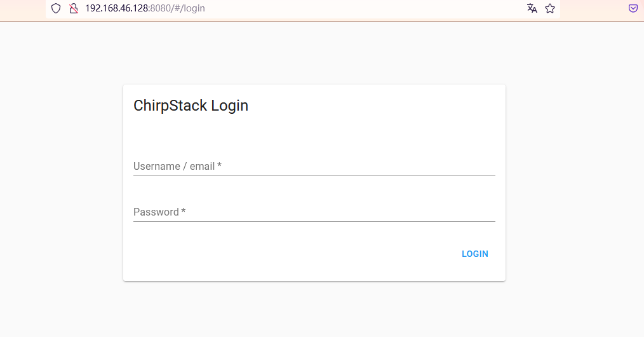Open the Pocket save icon
Viewport: 644px width, 337px height.
pos(633,8)
